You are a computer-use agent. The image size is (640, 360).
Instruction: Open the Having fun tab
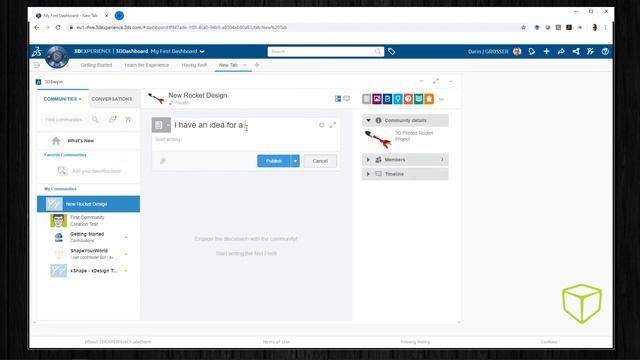(x=194, y=65)
